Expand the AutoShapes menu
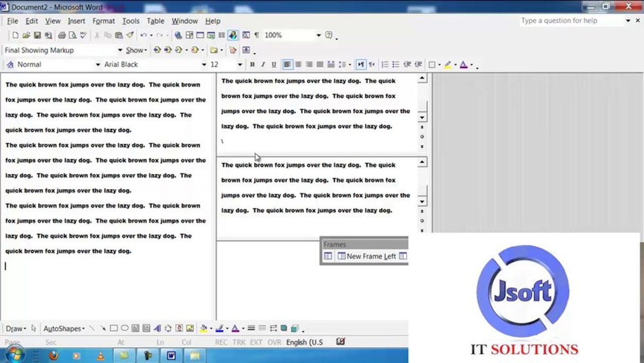 [x=64, y=329]
